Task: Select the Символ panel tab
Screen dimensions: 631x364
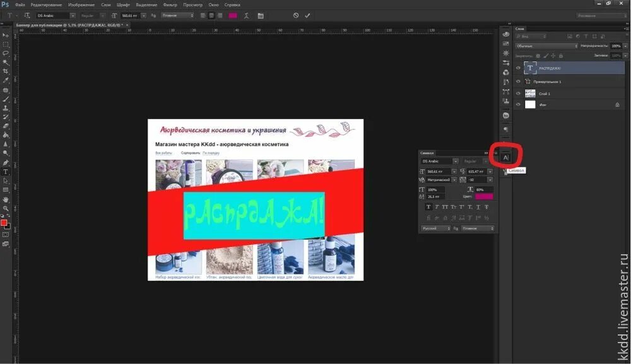Action: [427, 153]
